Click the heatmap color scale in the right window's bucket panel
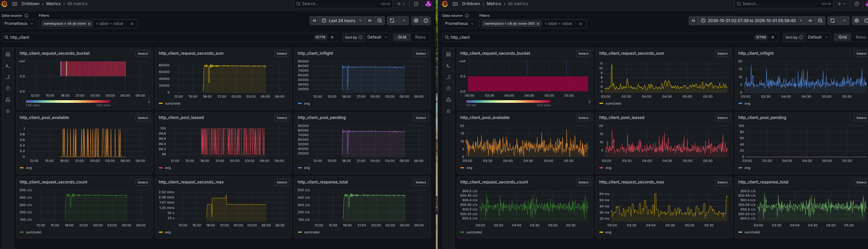 [x=508, y=101]
